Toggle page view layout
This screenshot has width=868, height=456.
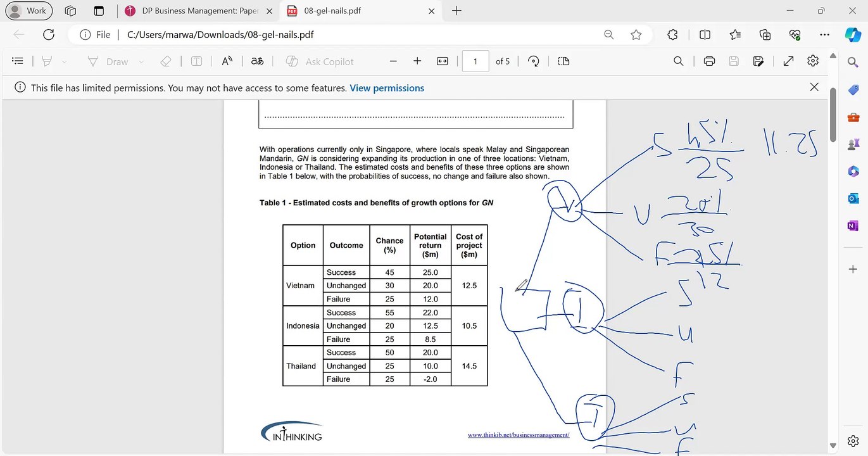click(x=564, y=61)
